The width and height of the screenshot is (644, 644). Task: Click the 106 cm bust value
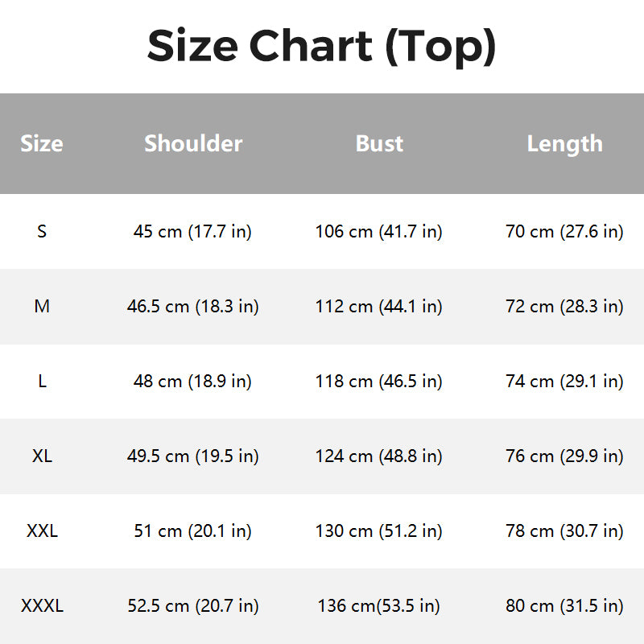pyautogui.click(x=378, y=232)
